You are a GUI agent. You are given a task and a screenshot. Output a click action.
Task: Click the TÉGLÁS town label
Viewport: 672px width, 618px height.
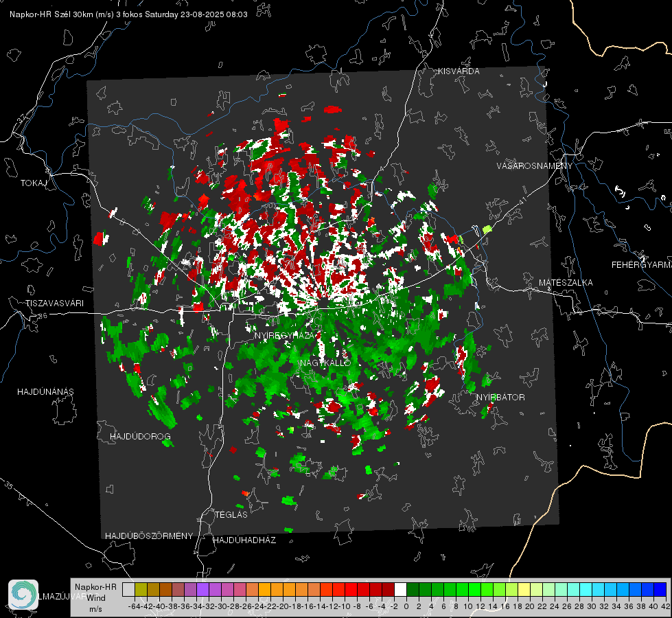pyautogui.click(x=231, y=514)
